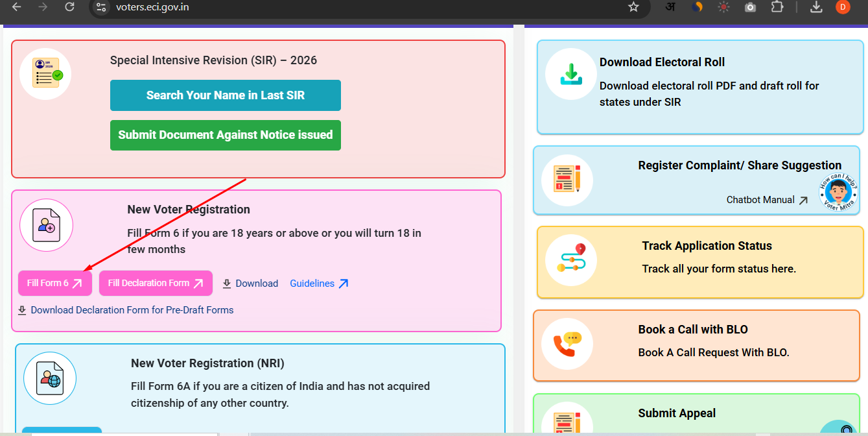Click the Track Application Status route icon

[570, 259]
